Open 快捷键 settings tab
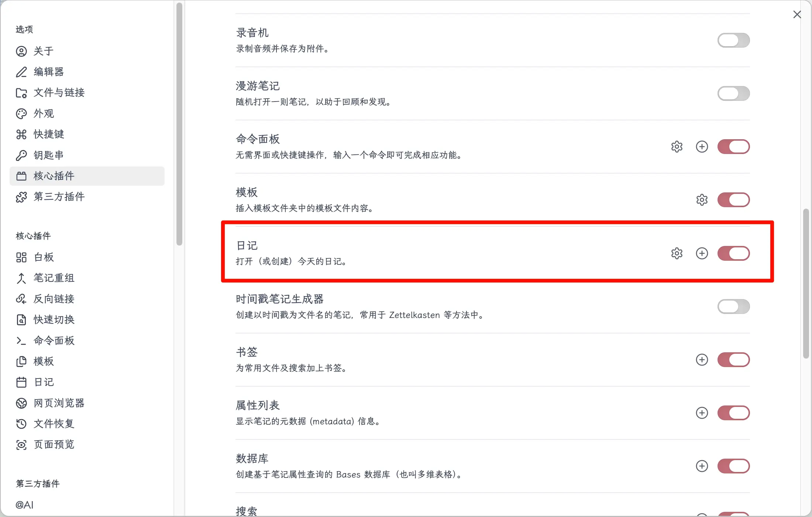This screenshot has height=517, width=812. pos(48,134)
